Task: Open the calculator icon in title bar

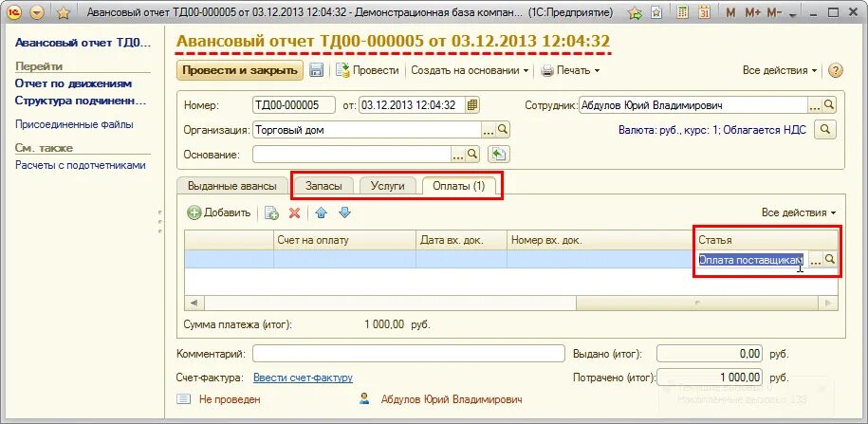Action: pyautogui.click(x=683, y=12)
